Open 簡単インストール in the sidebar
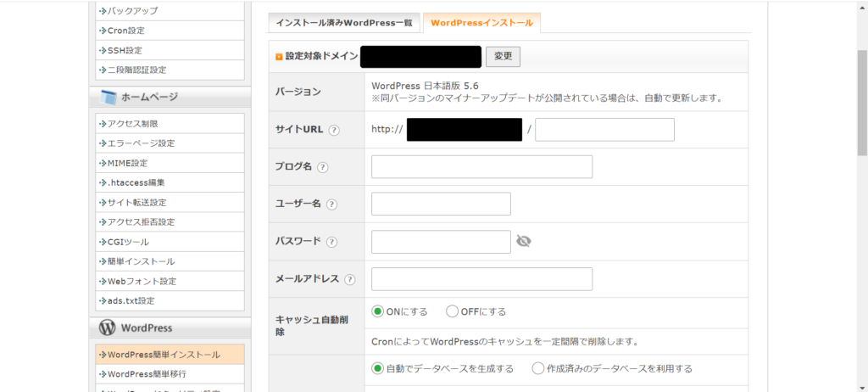 [x=170, y=261]
